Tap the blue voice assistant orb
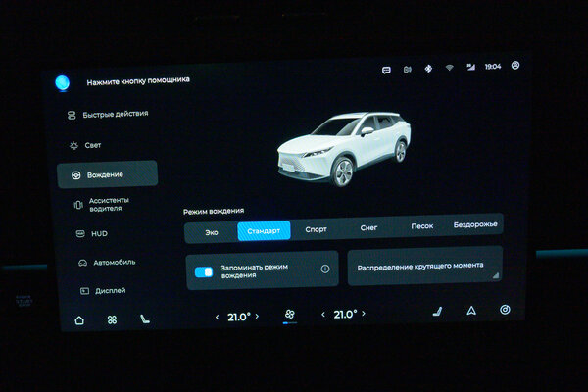The image size is (588, 392). pos(63,83)
